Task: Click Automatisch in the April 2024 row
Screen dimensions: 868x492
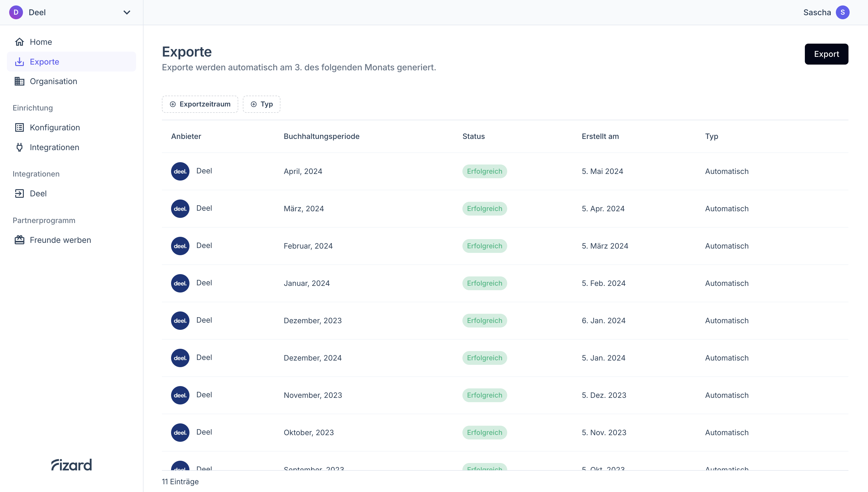Action: click(726, 171)
